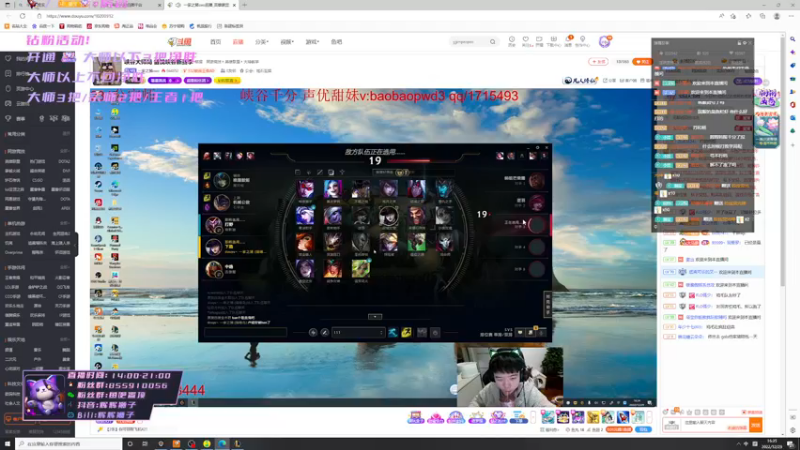Screen dimensions: 800x450
Task: Open watch history clock icon
Action: [x=512, y=41]
